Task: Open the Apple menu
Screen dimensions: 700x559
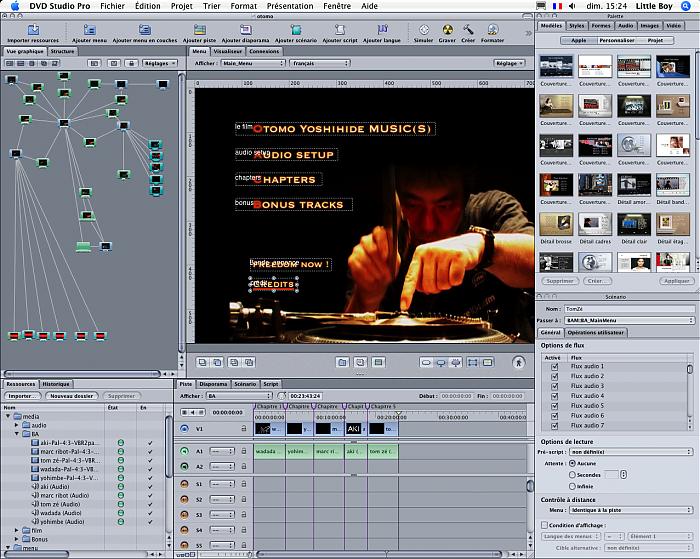Action: [x=15, y=6]
